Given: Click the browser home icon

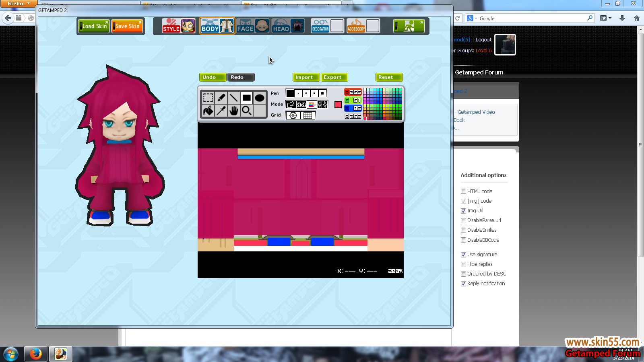Looking at the screenshot, I should [x=636, y=18].
